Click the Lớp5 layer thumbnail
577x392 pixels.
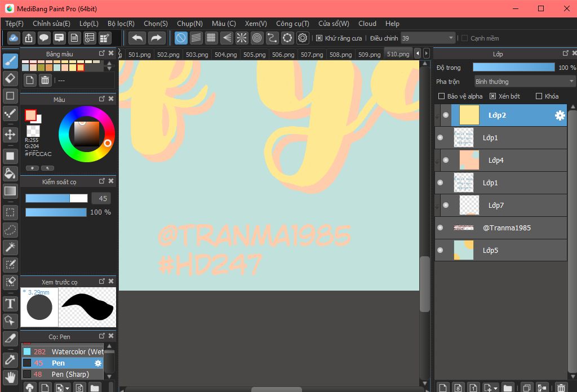(464, 251)
